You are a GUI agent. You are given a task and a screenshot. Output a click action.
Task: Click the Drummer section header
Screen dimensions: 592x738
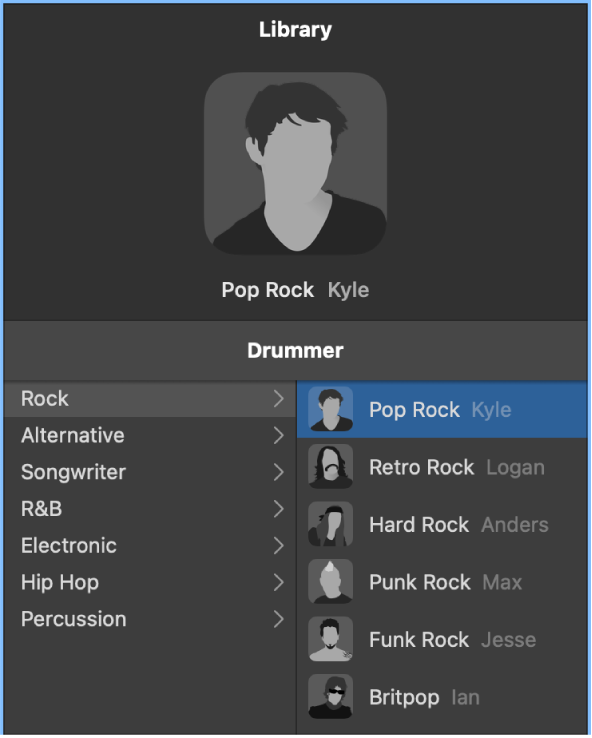(x=296, y=351)
